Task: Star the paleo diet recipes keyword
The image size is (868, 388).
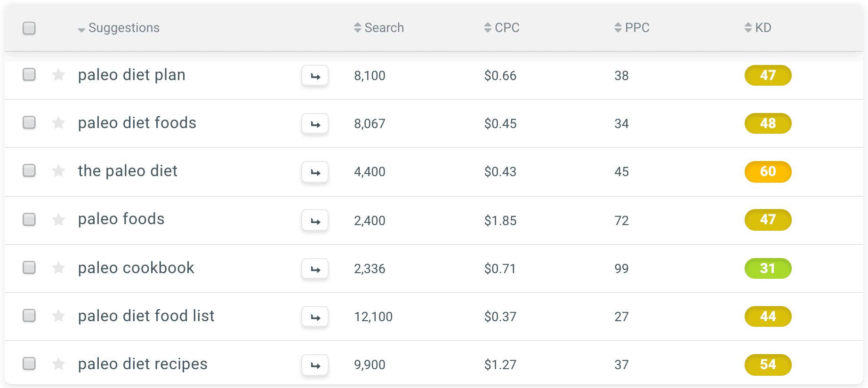Action: pyautogui.click(x=58, y=364)
